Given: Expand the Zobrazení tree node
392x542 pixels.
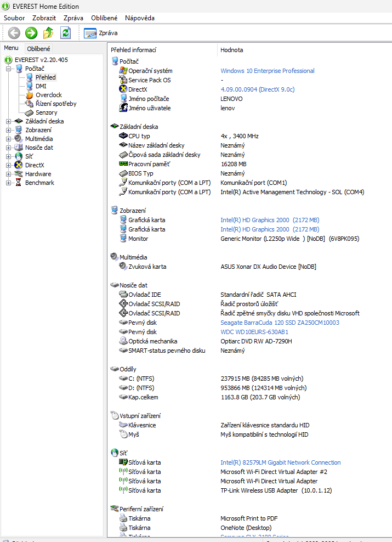Looking at the screenshot, I should click(8, 130).
